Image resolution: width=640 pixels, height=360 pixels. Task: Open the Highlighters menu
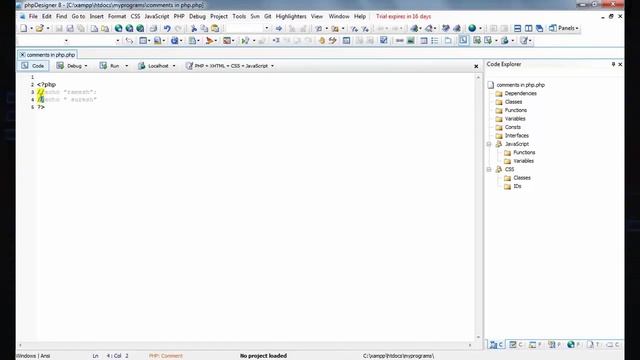tap(291, 16)
